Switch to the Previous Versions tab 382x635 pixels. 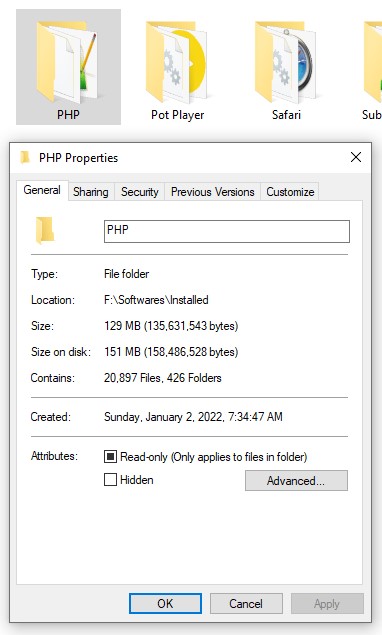pos(213,192)
